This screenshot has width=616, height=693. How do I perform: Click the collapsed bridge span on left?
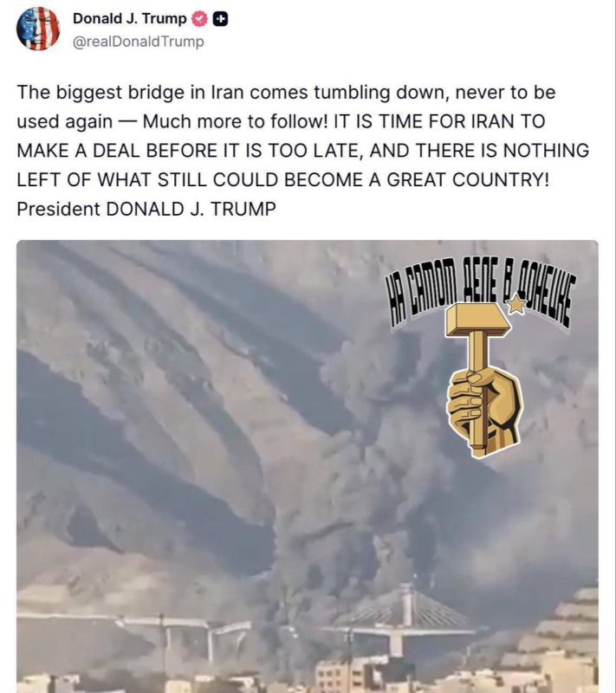pos(185,627)
